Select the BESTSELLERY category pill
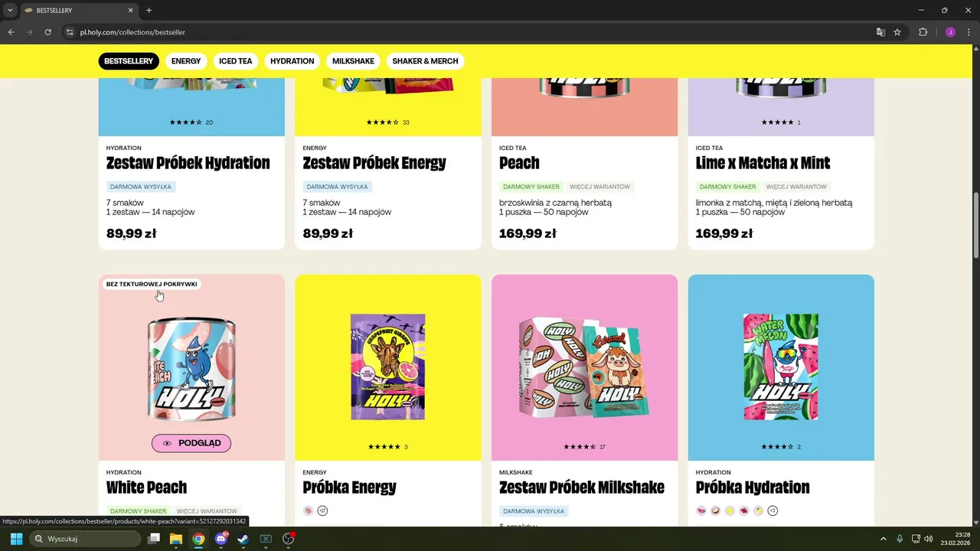 [x=129, y=61]
